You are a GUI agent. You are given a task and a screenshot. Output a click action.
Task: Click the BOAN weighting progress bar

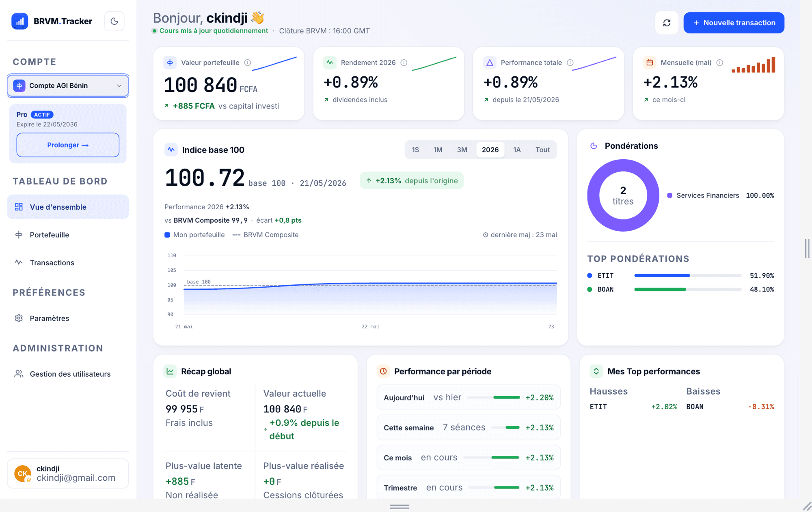pyautogui.click(x=688, y=289)
